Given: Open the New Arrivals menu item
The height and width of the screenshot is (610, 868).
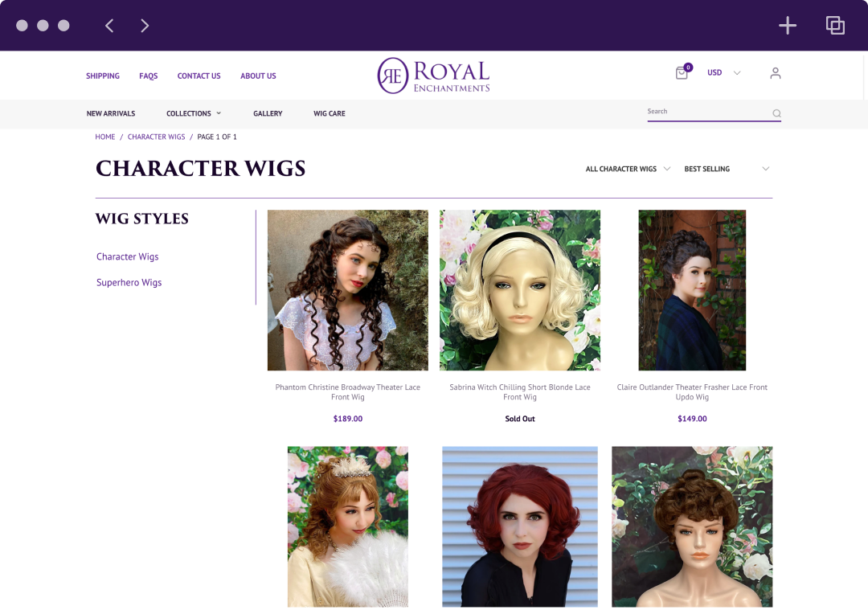Looking at the screenshot, I should coord(111,113).
